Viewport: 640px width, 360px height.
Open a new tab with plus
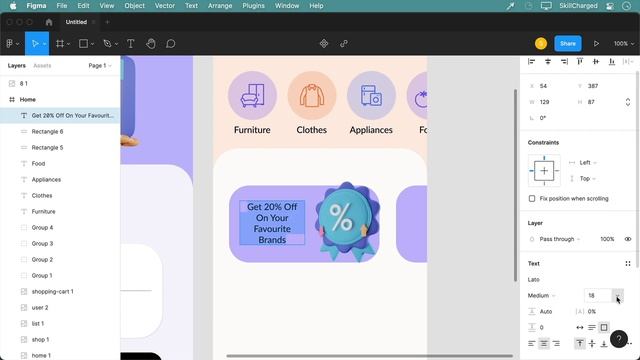click(x=107, y=22)
